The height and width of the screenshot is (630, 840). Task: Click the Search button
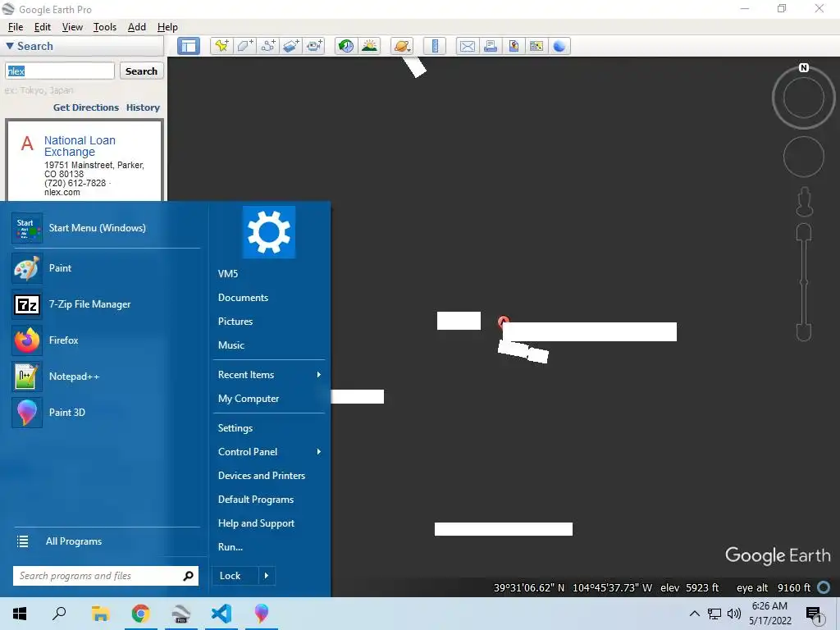pyautogui.click(x=141, y=71)
